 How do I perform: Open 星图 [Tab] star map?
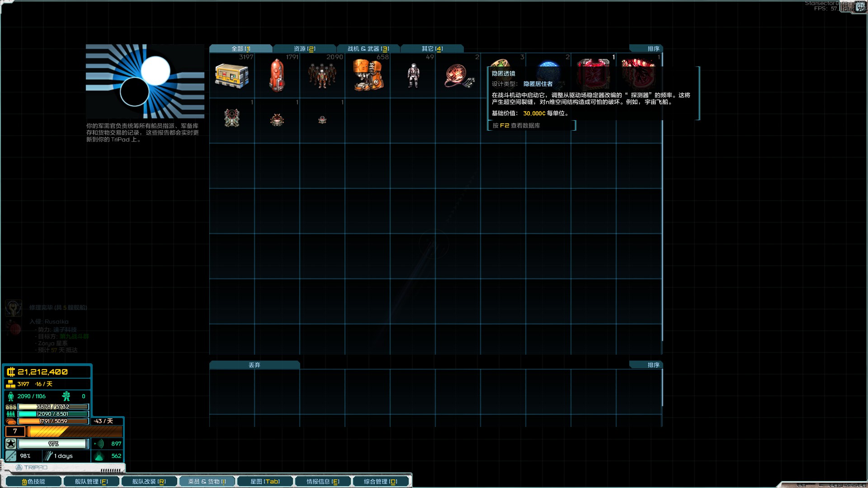(265, 481)
